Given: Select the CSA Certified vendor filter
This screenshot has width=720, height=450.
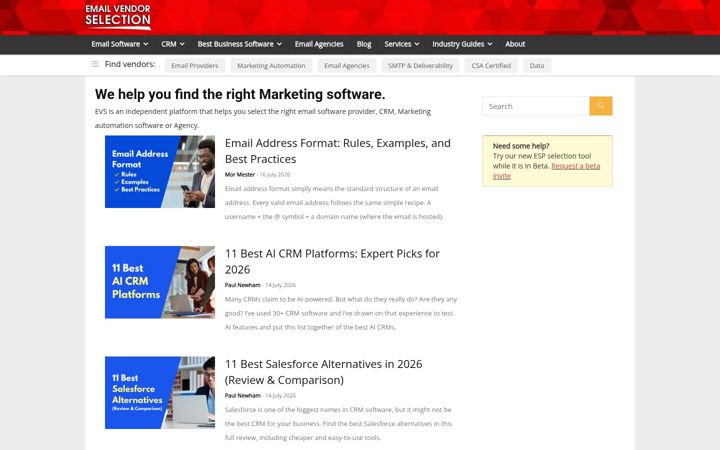Looking at the screenshot, I should coord(491,66).
